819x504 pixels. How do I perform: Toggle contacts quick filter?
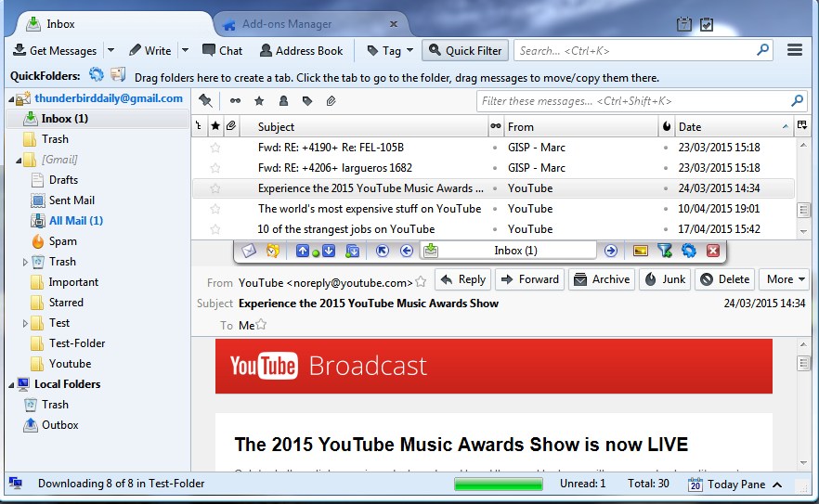click(x=283, y=101)
